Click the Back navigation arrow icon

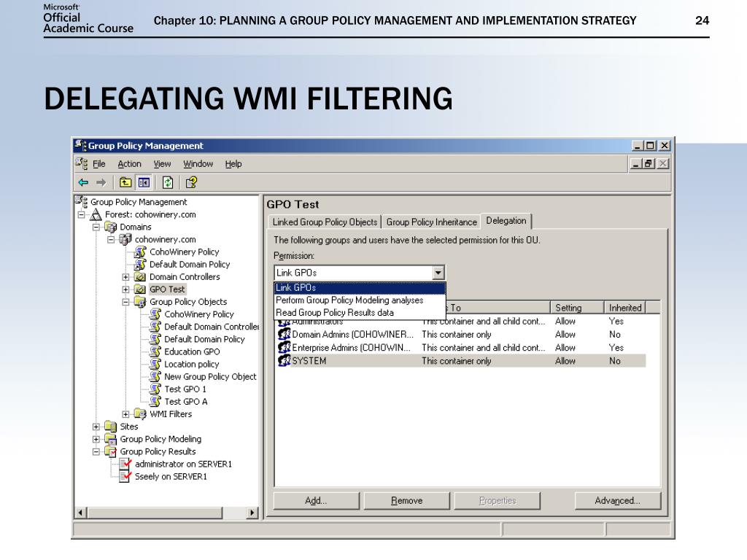[83, 183]
